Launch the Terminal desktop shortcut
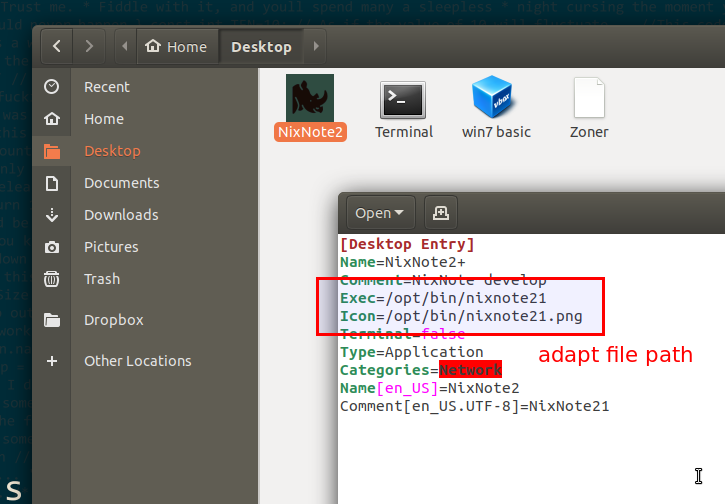Viewport: 725px width, 504px height. [403, 100]
